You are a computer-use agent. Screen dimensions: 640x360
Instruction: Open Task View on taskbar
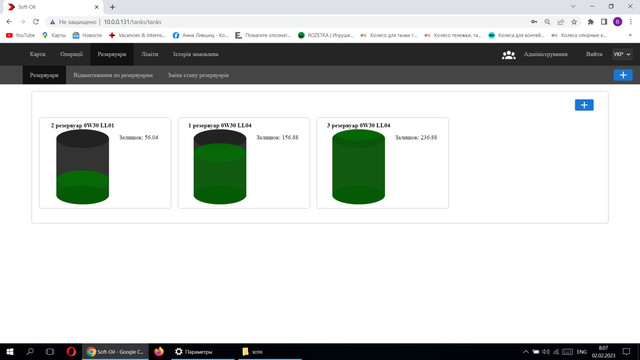50,351
